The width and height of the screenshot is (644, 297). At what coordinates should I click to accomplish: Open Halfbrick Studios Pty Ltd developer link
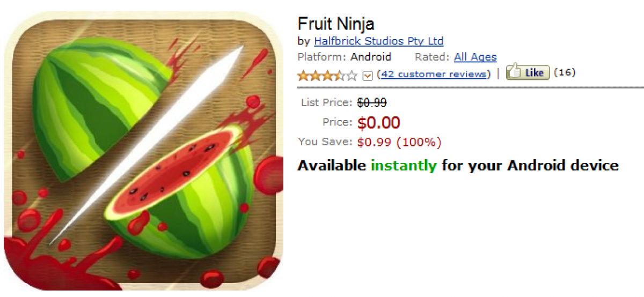[x=378, y=41]
